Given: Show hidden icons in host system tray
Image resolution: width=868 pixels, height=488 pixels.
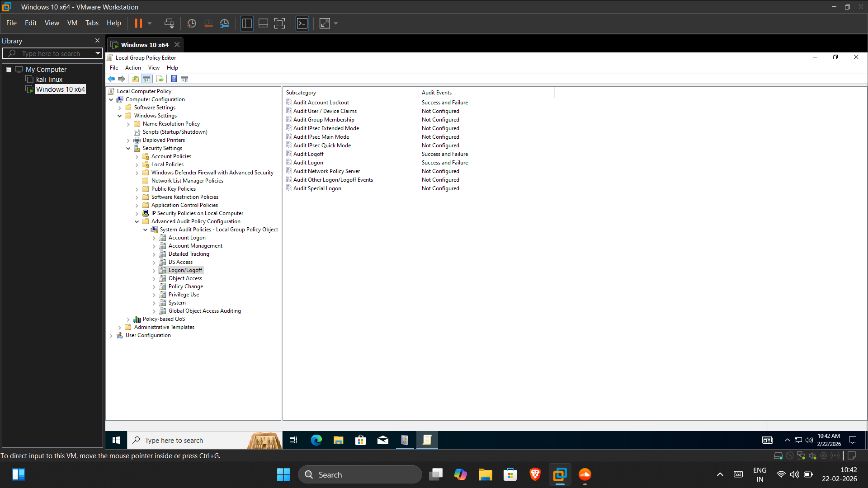Looking at the screenshot, I should click(720, 474).
